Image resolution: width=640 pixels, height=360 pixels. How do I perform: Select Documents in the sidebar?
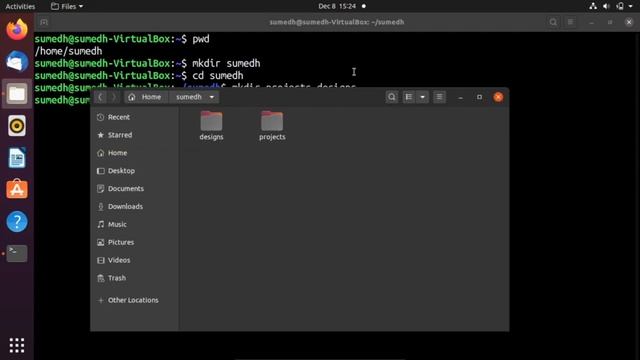pyautogui.click(x=134, y=189)
